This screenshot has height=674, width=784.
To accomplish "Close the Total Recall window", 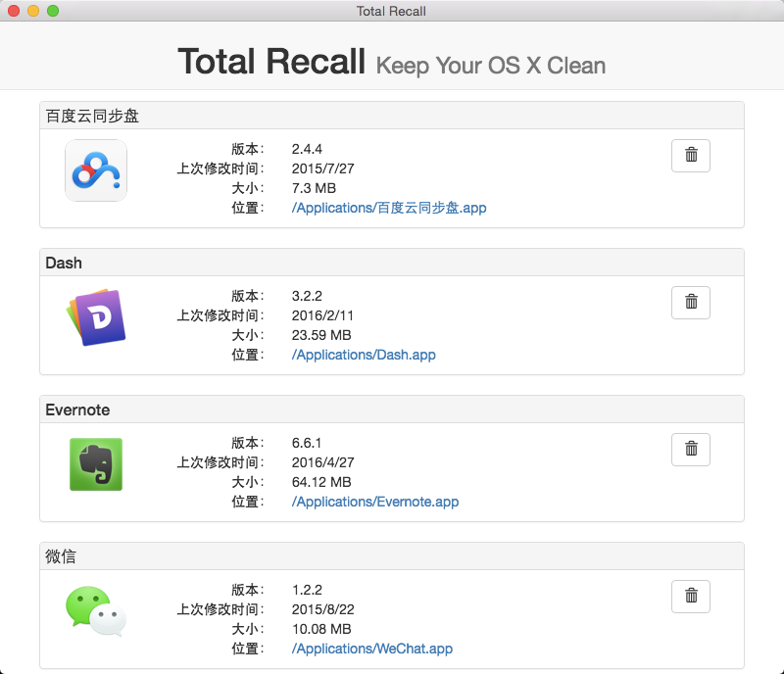I will coord(14,11).
